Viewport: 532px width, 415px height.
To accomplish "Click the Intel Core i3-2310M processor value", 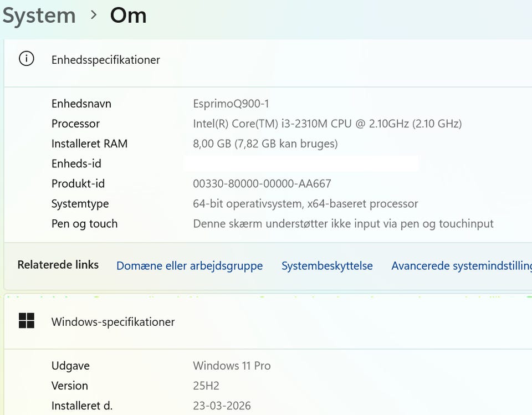I will 327,124.
